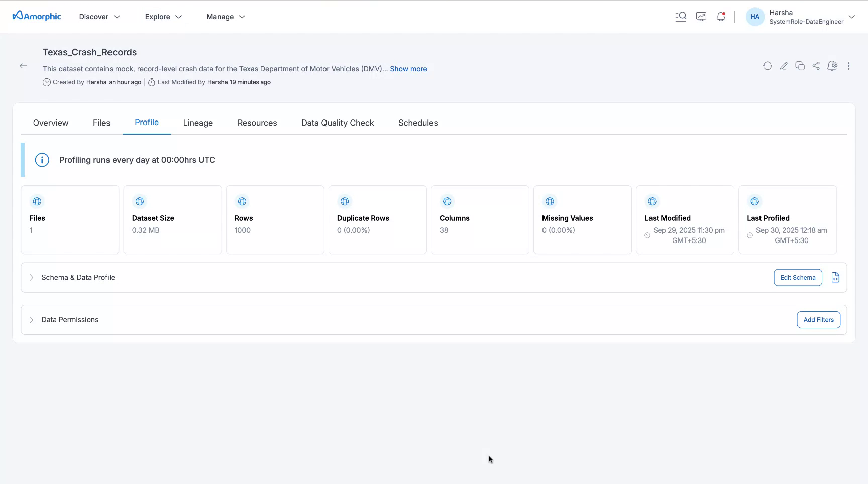Click the back arrow beside dataset title
The width and height of the screenshot is (868, 484).
click(23, 66)
